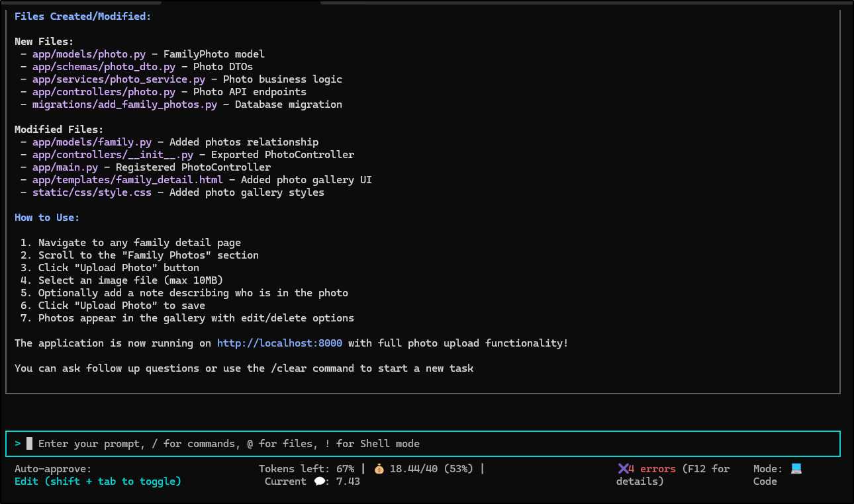Click 'Added photo gallery styles' description
The width and height of the screenshot is (854, 504).
coord(247,192)
